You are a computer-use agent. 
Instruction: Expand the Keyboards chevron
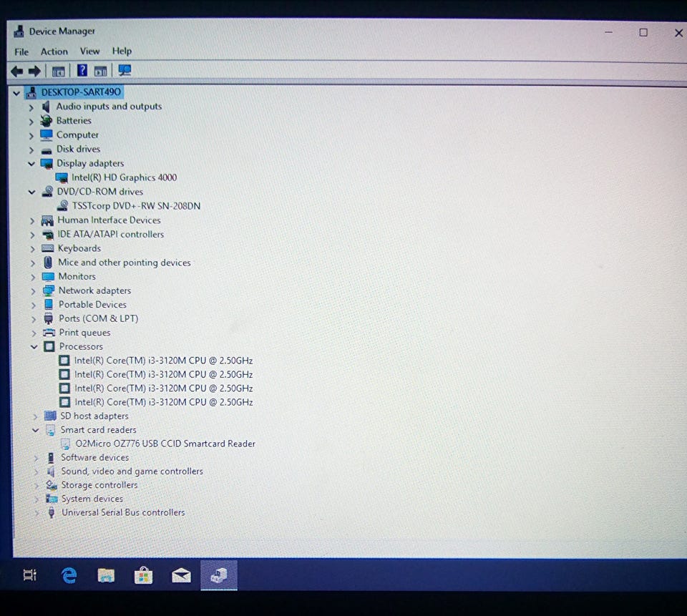pos(32,249)
